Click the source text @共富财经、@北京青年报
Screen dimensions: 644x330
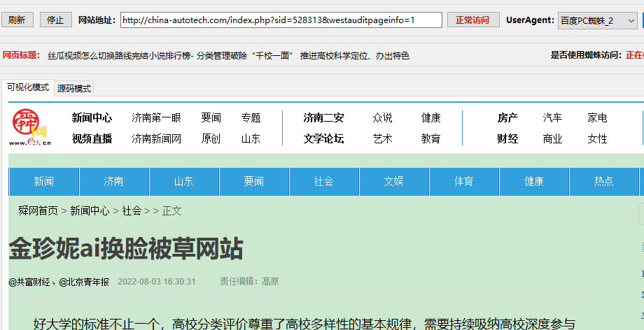pyautogui.click(x=59, y=282)
